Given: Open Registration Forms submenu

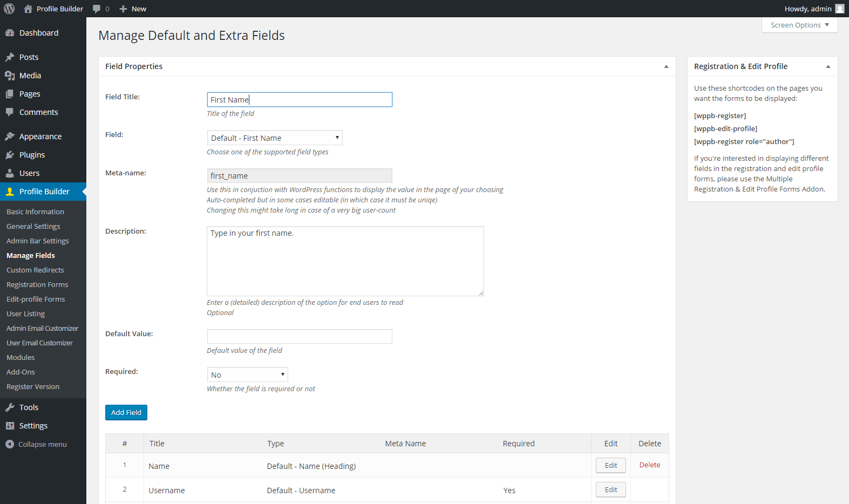Looking at the screenshot, I should (x=37, y=285).
